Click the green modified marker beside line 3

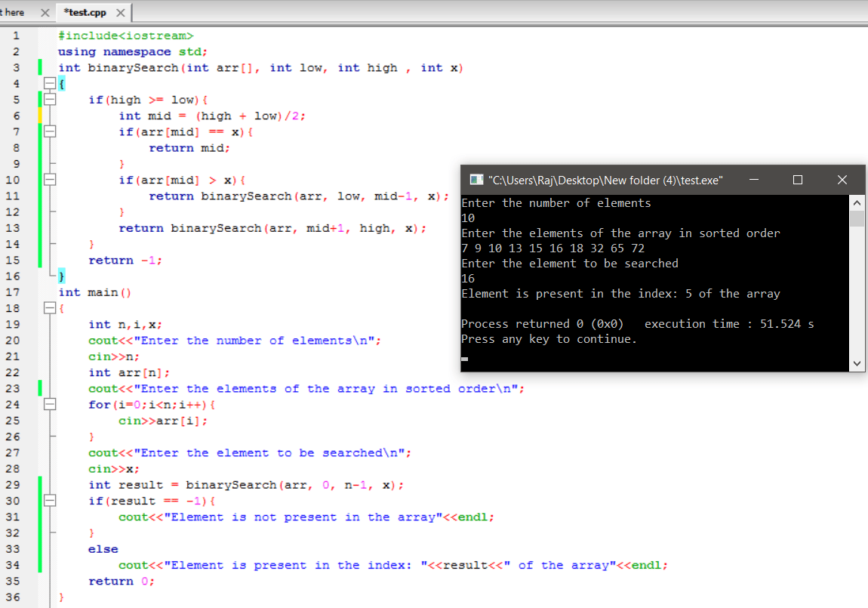click(39, 67)
